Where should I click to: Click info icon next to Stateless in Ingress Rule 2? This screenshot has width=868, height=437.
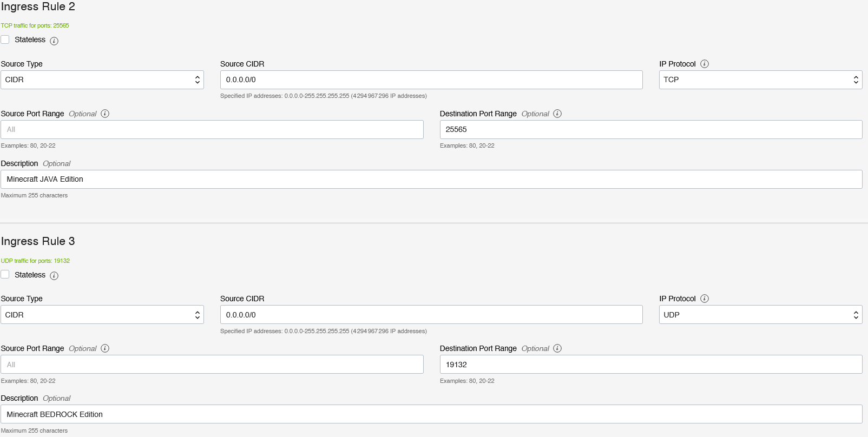coord(54,41)
